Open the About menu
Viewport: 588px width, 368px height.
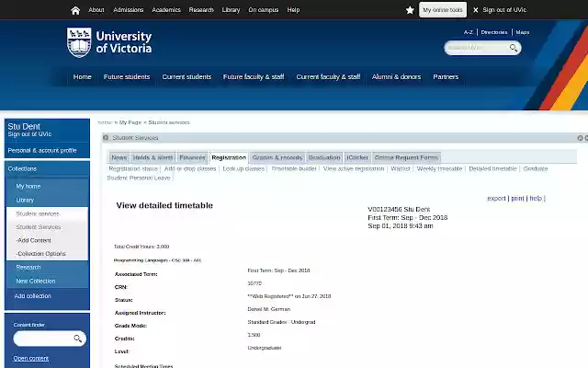(x=96, y=10)
